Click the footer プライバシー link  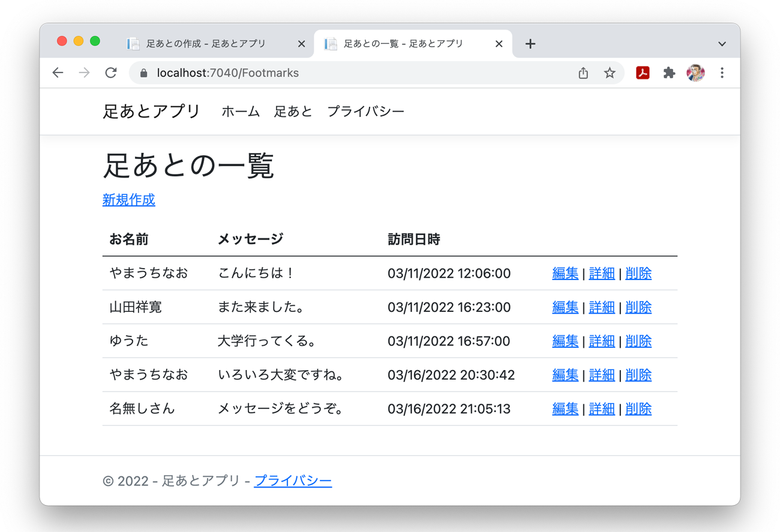click(x=293, y=481)
